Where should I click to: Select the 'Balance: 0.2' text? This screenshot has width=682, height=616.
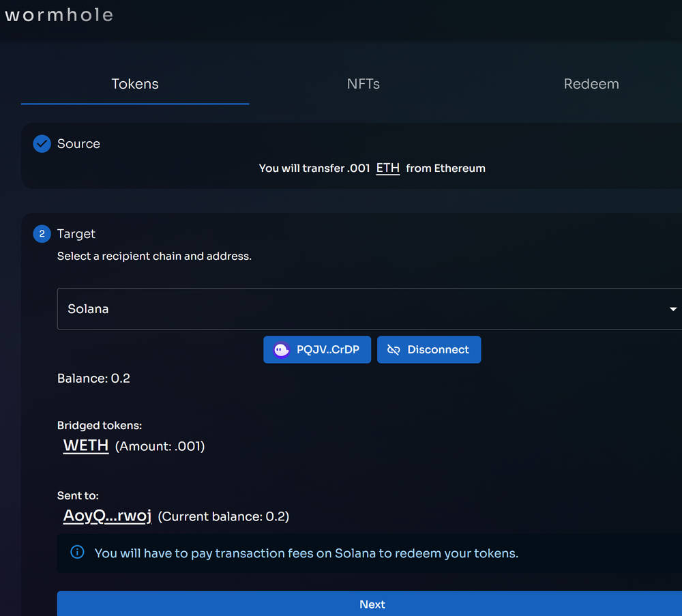93,379
